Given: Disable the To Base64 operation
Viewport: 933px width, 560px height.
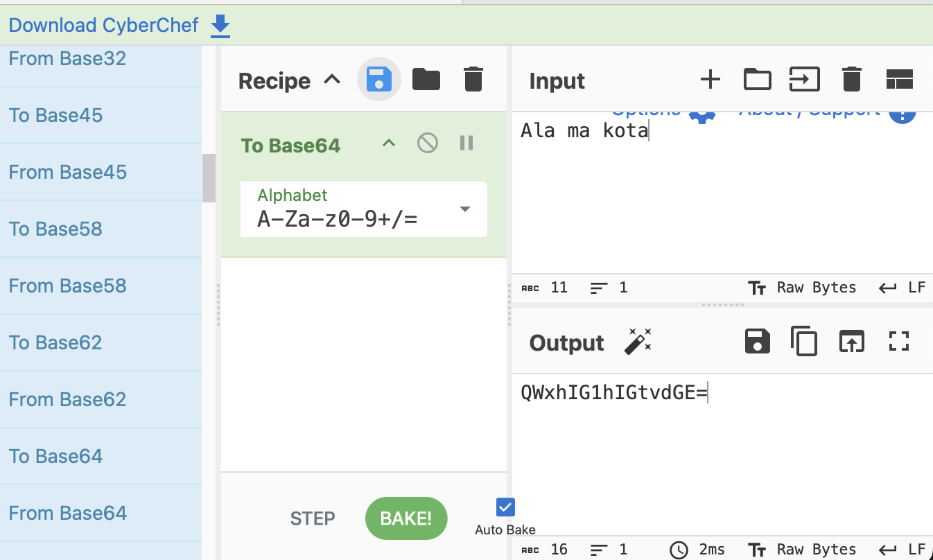Looking at the screenshot, I should 427,143.
